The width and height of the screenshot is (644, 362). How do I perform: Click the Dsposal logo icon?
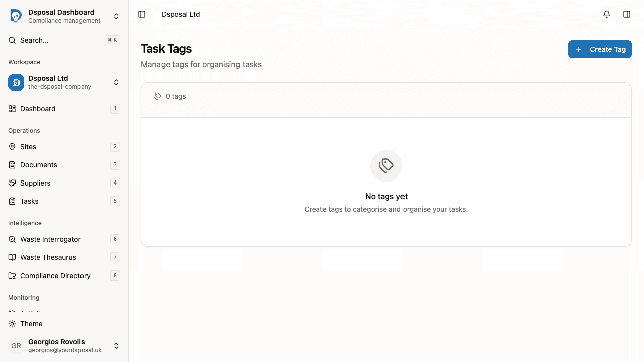tap(16, 16)
